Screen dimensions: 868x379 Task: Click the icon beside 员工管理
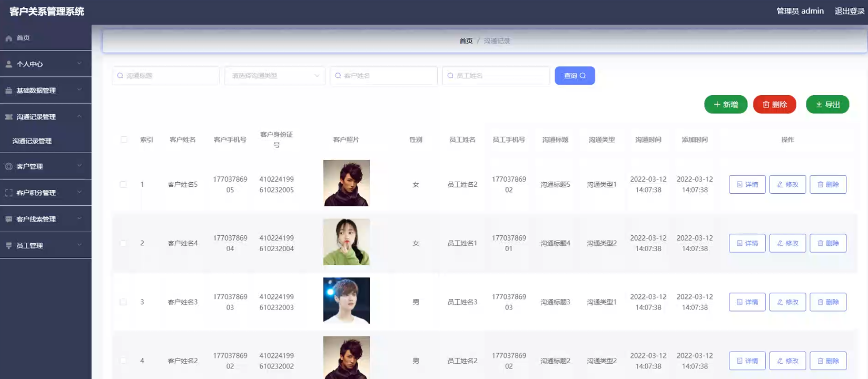tap(8, 245)
